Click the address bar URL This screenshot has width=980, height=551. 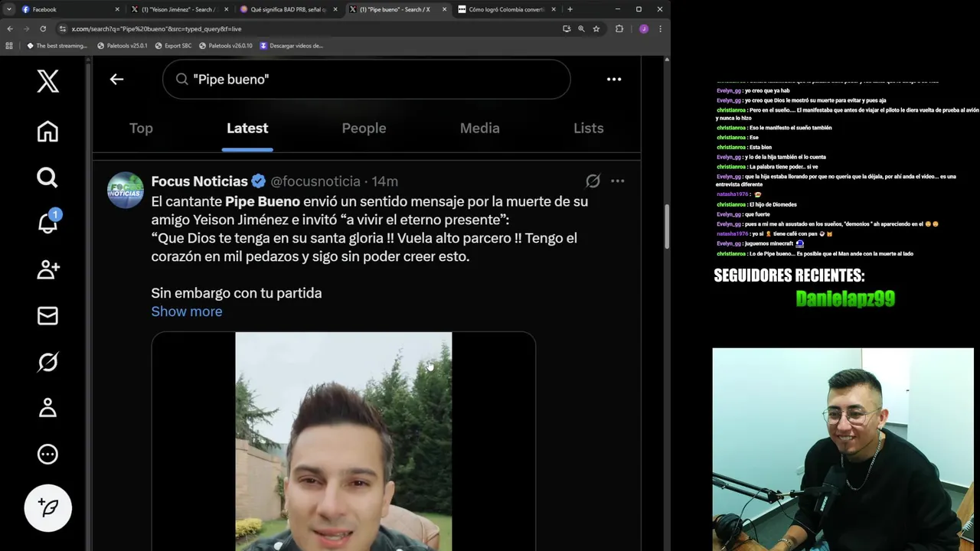point(156,29)
